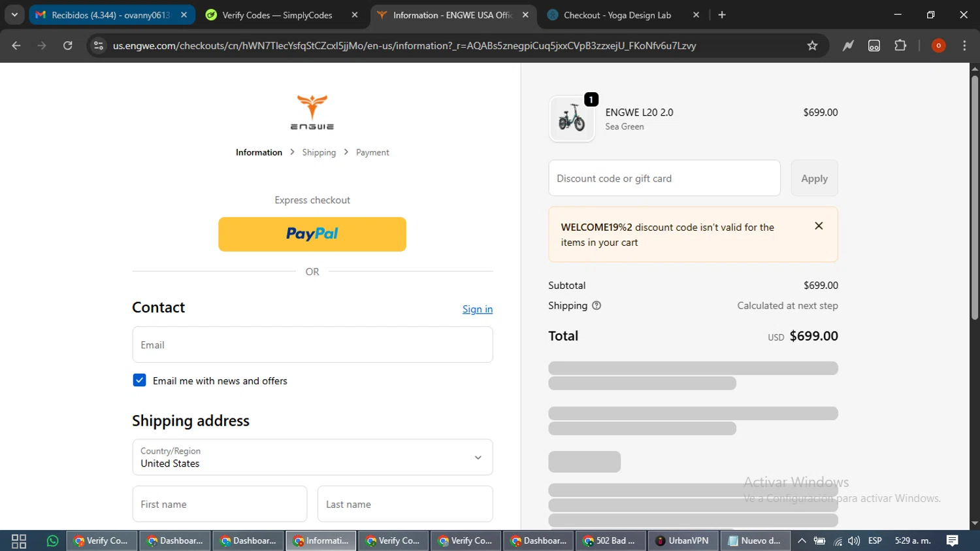Open Windows Task View icon
Viewport: 980px width, 551px height.
pyautogui.click(x=19, y=541)
